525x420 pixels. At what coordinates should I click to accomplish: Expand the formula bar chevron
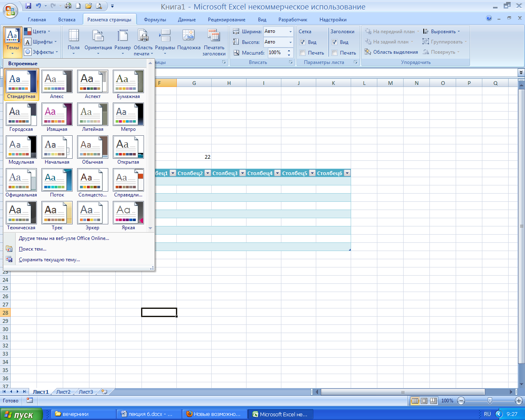(521, 72)
